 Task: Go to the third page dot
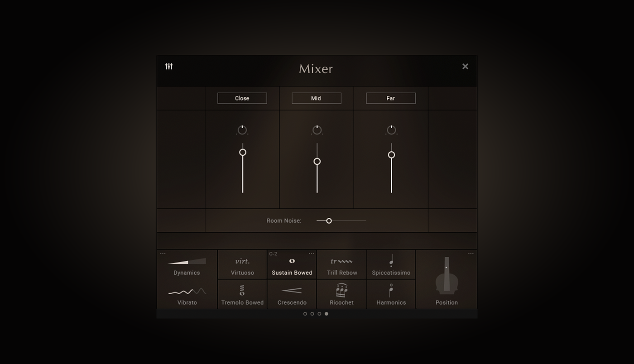(x=320, y=314)
